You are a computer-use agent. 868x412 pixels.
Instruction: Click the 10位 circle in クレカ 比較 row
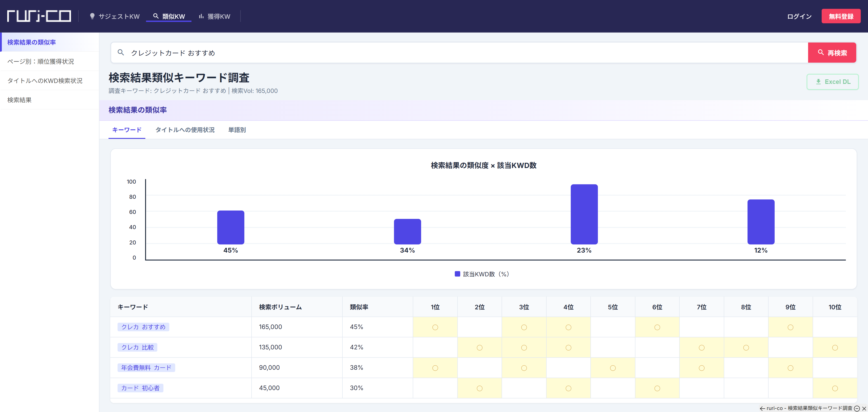tap(835, 348)
